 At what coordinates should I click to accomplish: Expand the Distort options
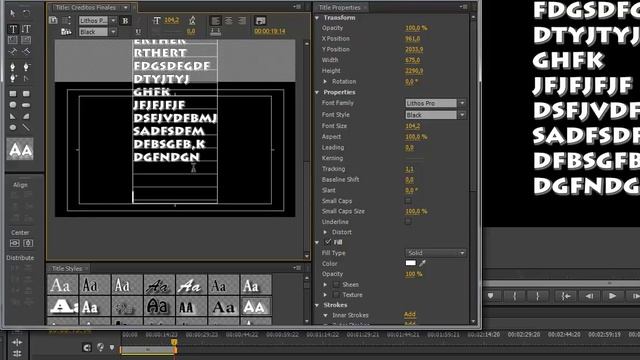pos(325,232)
